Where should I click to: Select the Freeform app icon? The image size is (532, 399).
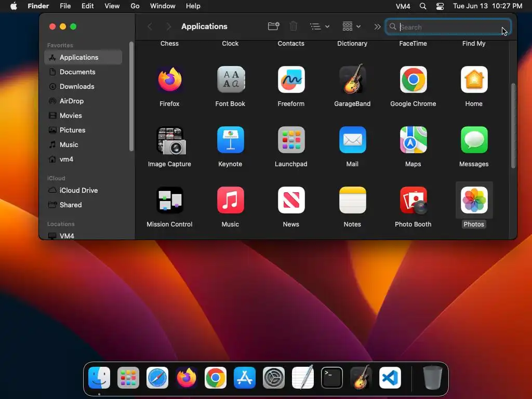point(291,79)
